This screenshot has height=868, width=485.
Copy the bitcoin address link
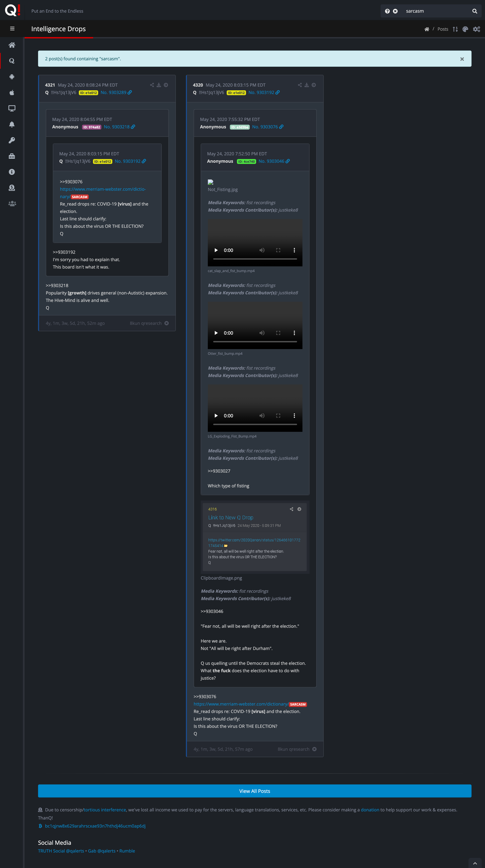95,826
